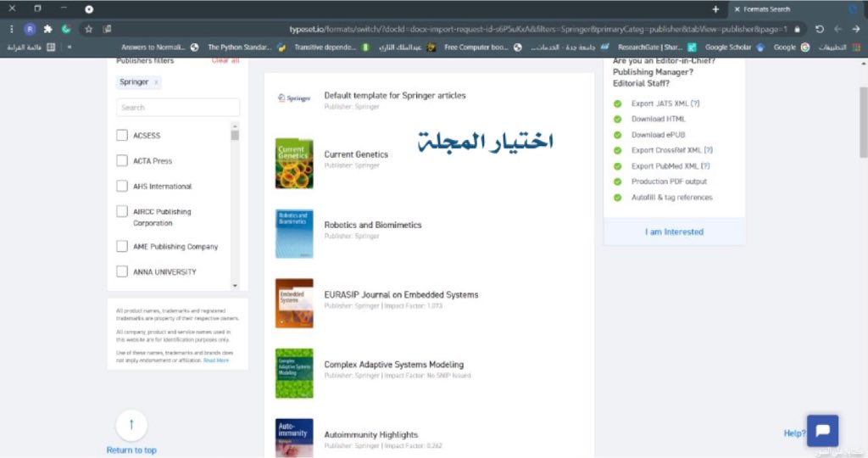Open the ResearchGate bookmark
Image resolution: width=868 pixels, height=458 pixels.
(657, 47)
